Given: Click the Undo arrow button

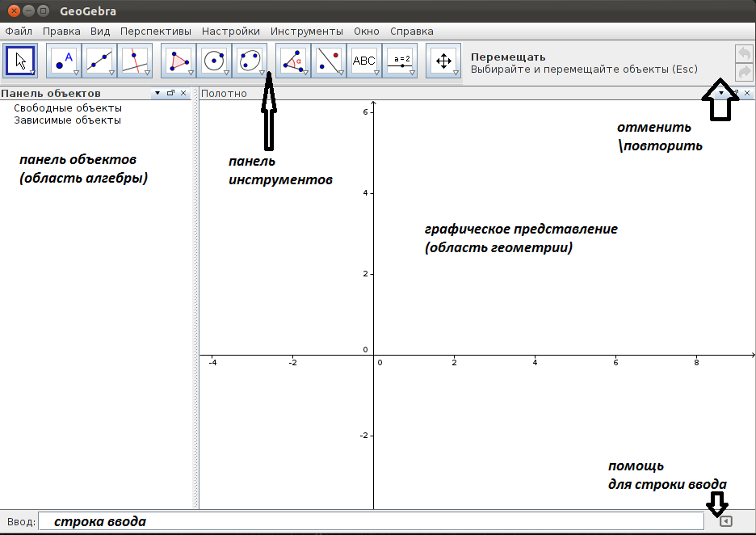Looking at the screenshot, I should click(x=744, y=53).
